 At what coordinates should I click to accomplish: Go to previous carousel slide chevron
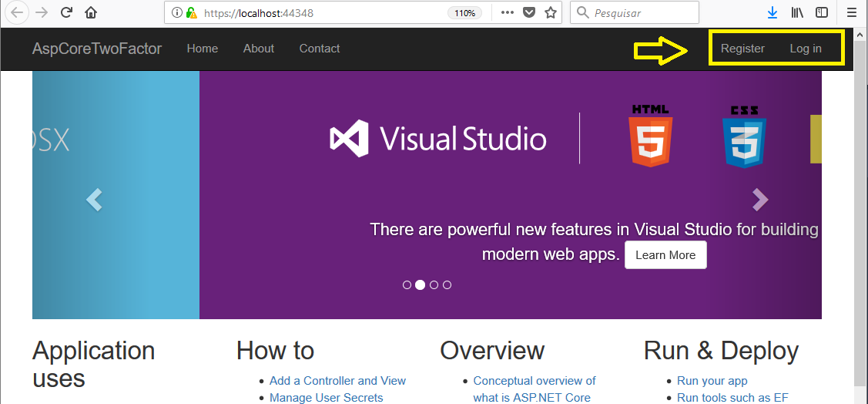point(94,200)
